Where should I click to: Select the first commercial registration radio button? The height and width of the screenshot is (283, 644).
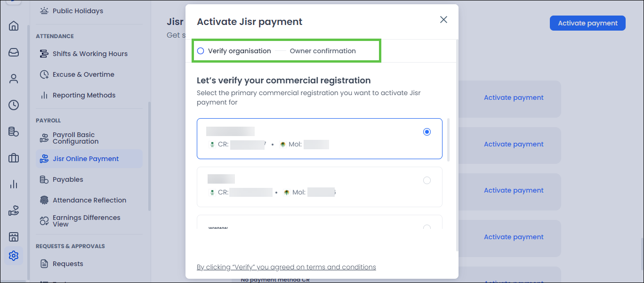coord(427,132)
